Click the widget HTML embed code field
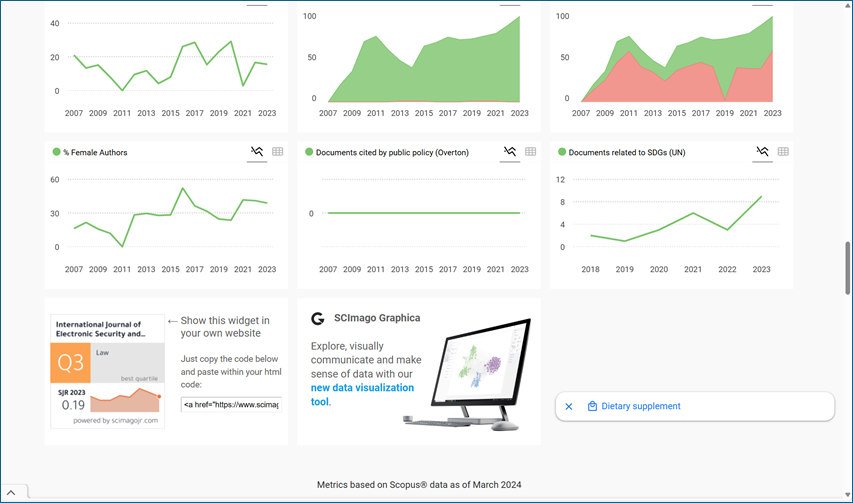The height and width of the screenshot is (503, 853). (x=231, y=404)
